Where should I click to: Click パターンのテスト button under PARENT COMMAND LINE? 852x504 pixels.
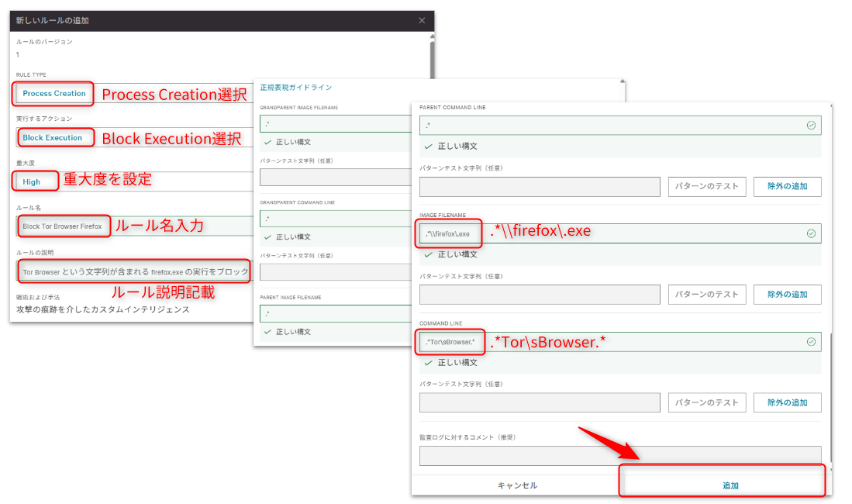706,186
